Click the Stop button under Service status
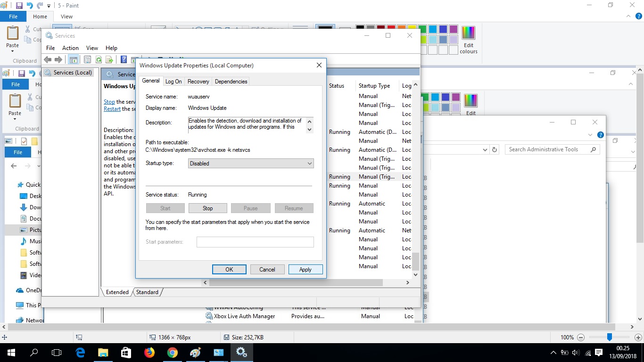This screenshot has width=644, height=362. click(208, 208)
